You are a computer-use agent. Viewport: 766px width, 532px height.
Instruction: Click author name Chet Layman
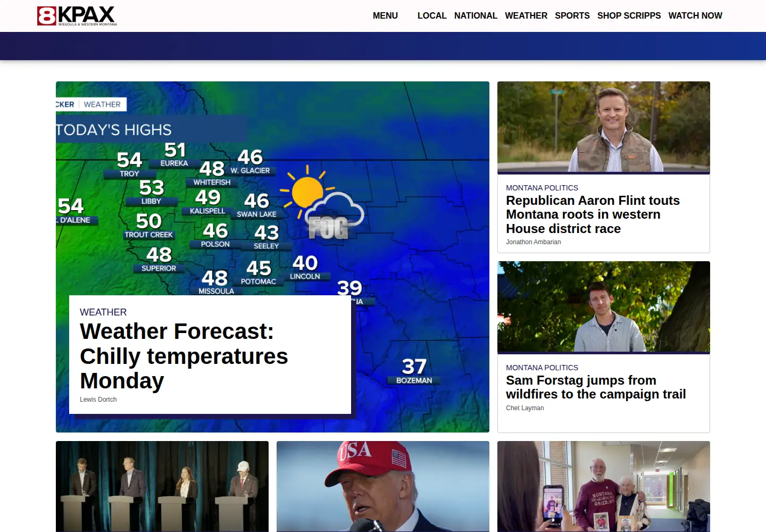(525, 408)
